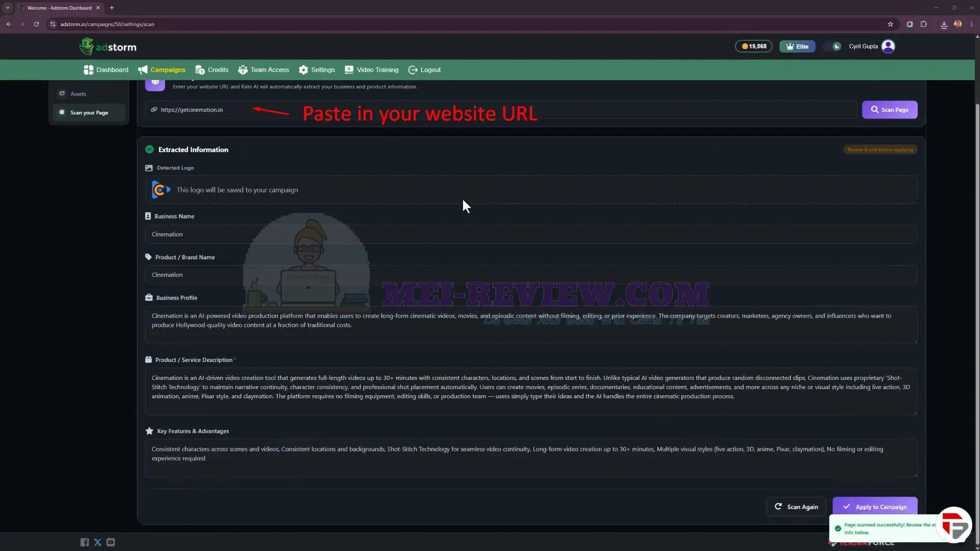Open Team Access page
This screenshot has width=980, height=551.
pyautogui.click(x=264, y=70)
